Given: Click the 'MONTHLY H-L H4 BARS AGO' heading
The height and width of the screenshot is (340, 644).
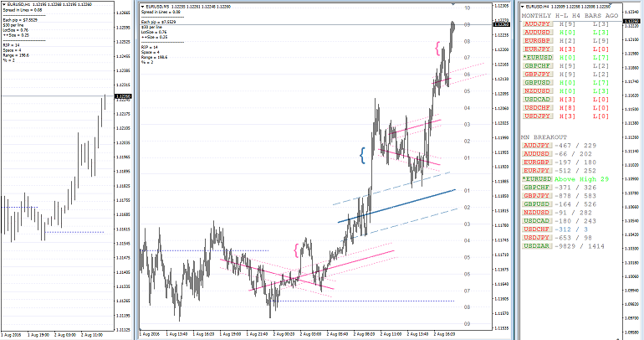Looking at the screenshot, I should point(570,16).
